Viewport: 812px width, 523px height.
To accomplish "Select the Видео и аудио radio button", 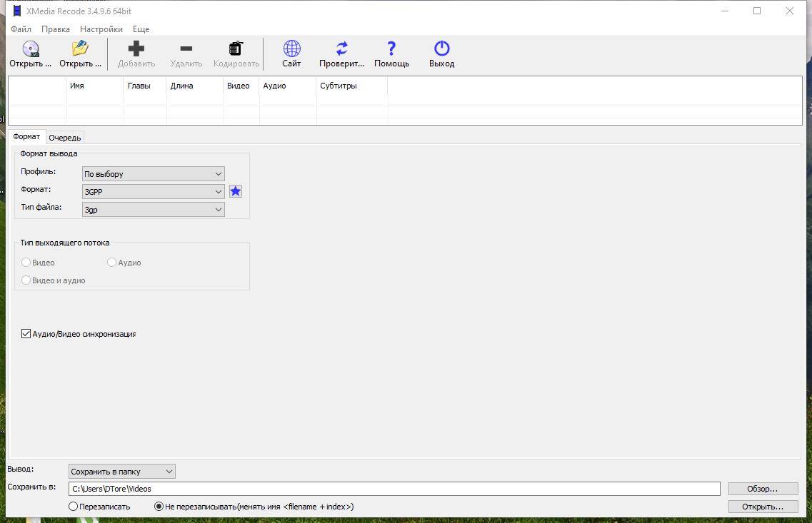I will tap(26, 280).
